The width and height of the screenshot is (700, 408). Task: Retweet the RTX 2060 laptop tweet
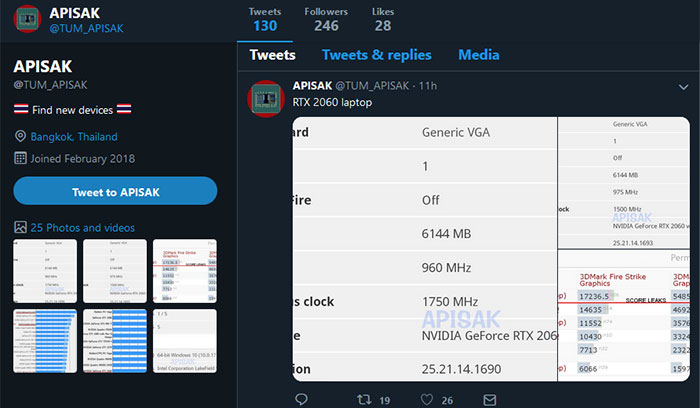tap(364, 400)
